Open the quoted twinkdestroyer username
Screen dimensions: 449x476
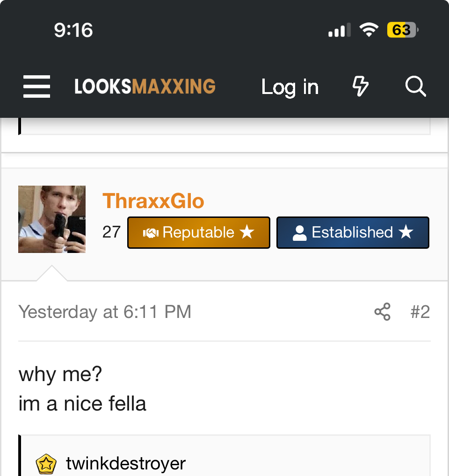126,463
